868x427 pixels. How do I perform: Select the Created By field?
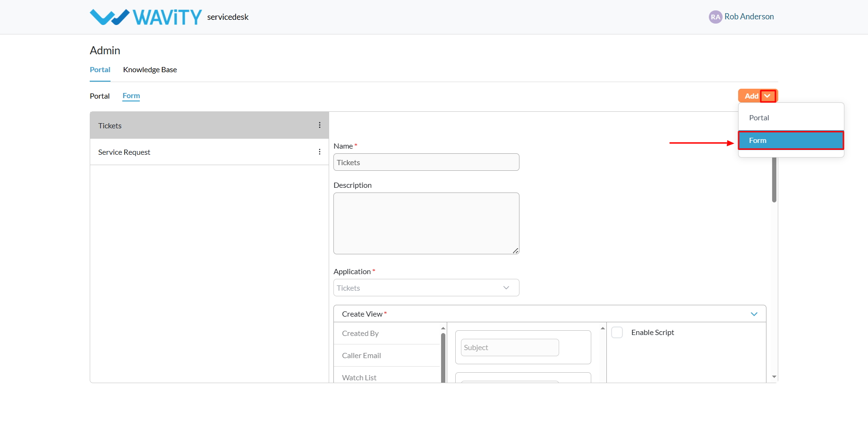387,333
